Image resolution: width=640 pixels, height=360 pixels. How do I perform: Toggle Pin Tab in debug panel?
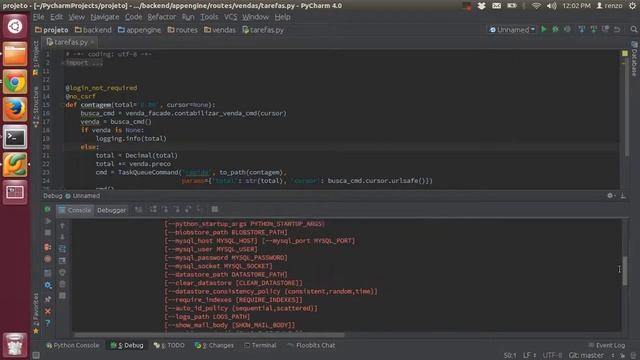tap(48, 299)
